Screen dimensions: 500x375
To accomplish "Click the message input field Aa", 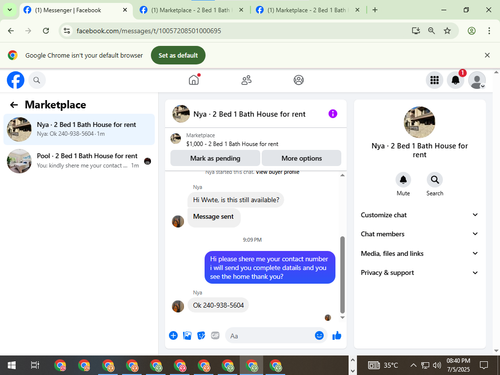I will click(x=277, y=336).
